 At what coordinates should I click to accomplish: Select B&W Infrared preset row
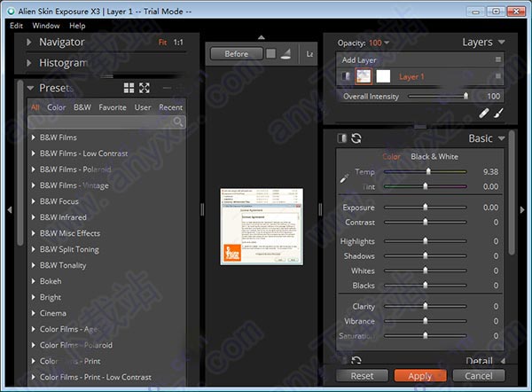tap(106, 217)
